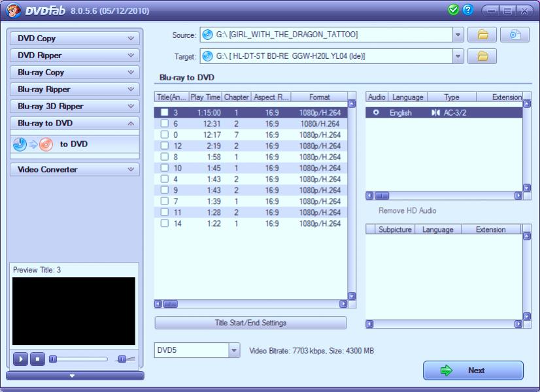Click the Next button
Screen dimensions: 540x392
pos(473,370)
